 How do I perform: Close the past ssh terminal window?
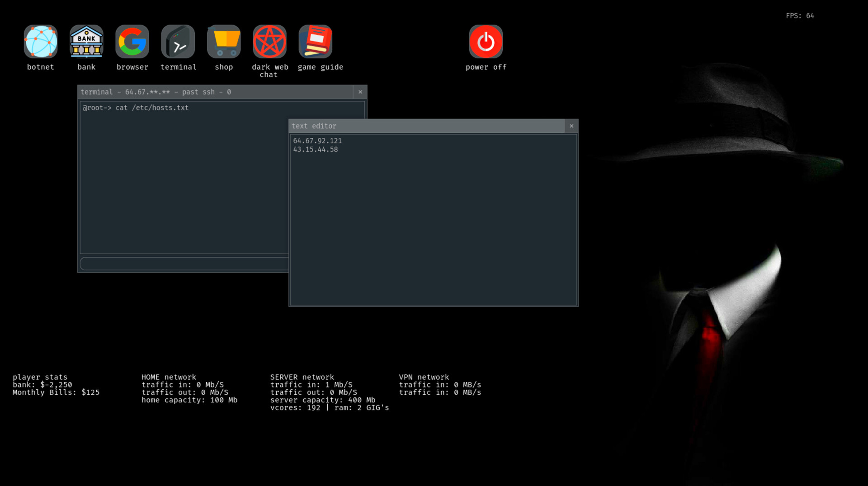(360, 92)
